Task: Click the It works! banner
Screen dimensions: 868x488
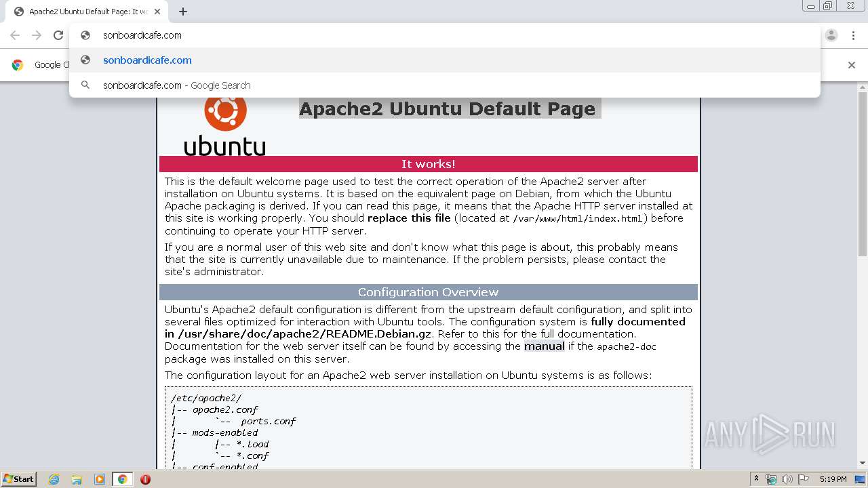Action: pos(429,164)
